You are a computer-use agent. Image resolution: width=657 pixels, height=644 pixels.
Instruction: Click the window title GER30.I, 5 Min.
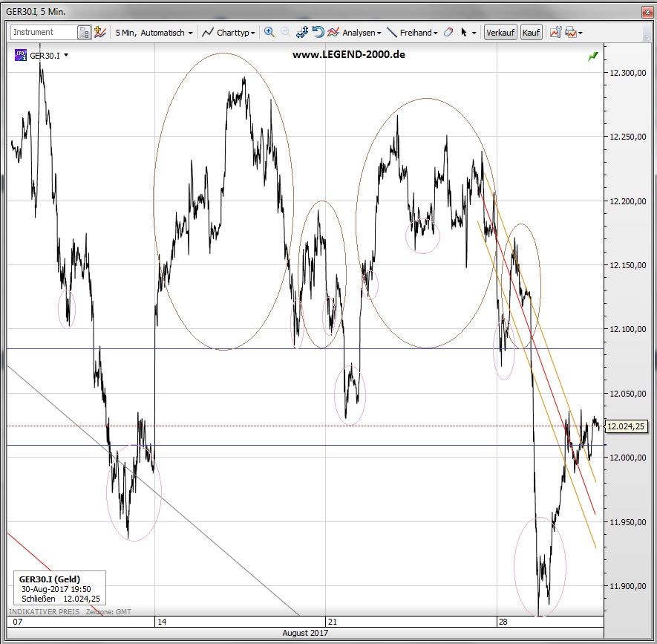pos(36,12)
